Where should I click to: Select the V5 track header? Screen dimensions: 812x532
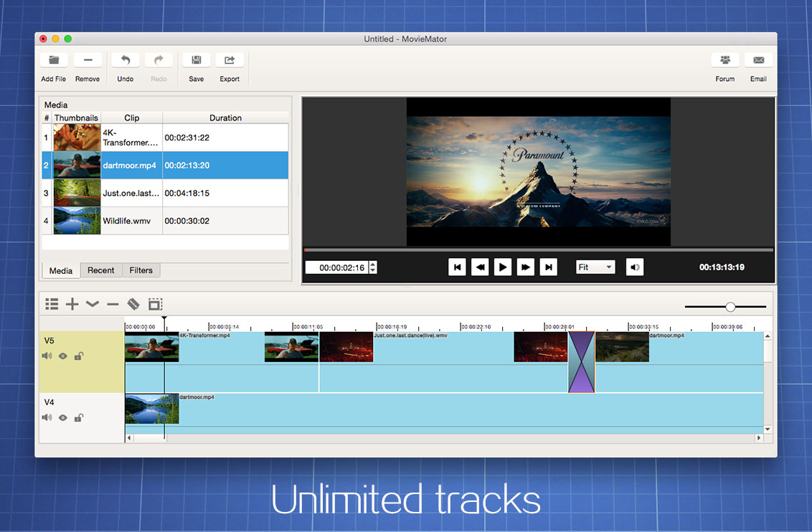pos(82,362)
